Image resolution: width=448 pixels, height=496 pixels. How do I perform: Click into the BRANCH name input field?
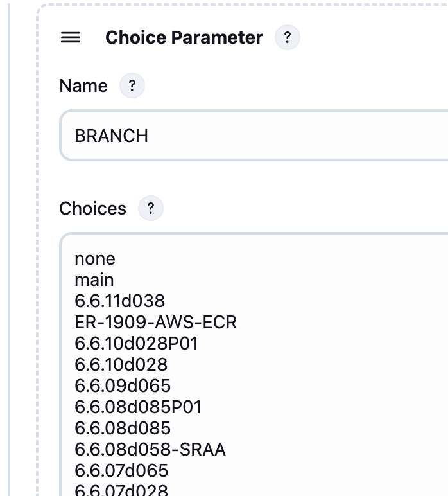[x=257, y=136]
